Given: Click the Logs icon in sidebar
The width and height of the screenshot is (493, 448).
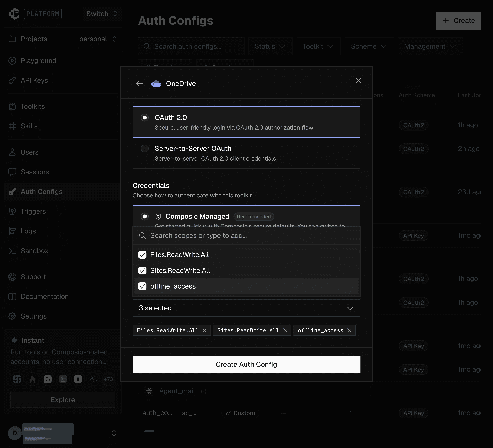Looking at the screenshot, I should pos(12,231).
